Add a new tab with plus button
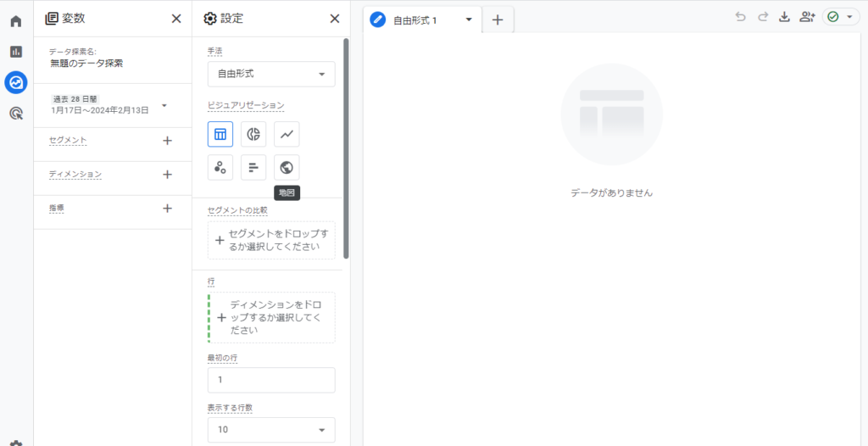The image size is (868, 446). pos(498,20)
